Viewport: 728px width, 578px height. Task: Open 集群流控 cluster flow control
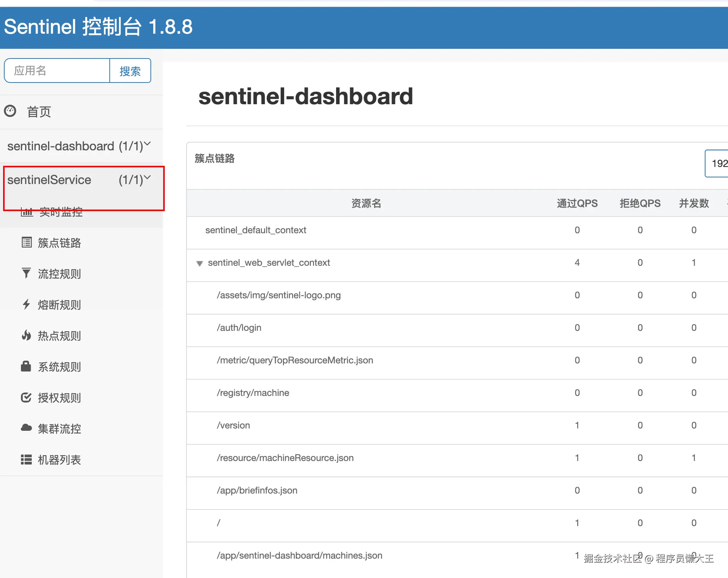(59, 429)
